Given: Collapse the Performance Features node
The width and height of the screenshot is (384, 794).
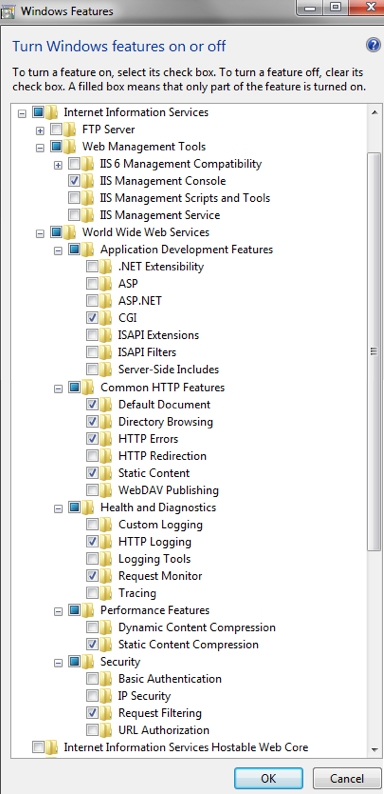Looking at the screenshot, I should (x=58, y=612).
